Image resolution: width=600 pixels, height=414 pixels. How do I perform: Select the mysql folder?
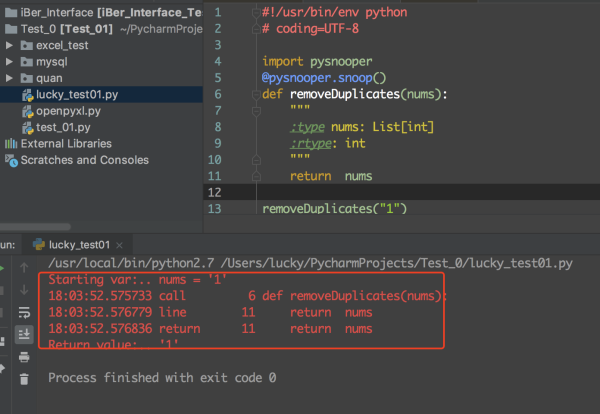point(52,62)
